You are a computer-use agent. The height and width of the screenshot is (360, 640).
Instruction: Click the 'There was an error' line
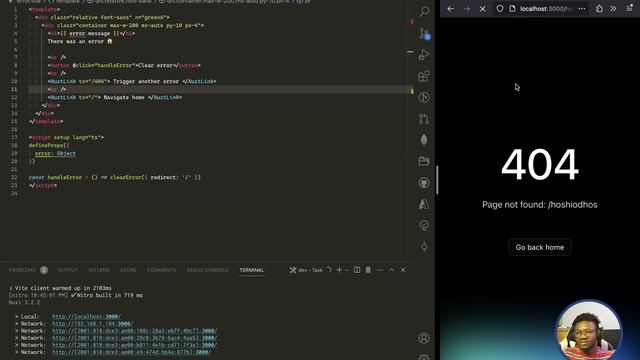click(80, 41)
